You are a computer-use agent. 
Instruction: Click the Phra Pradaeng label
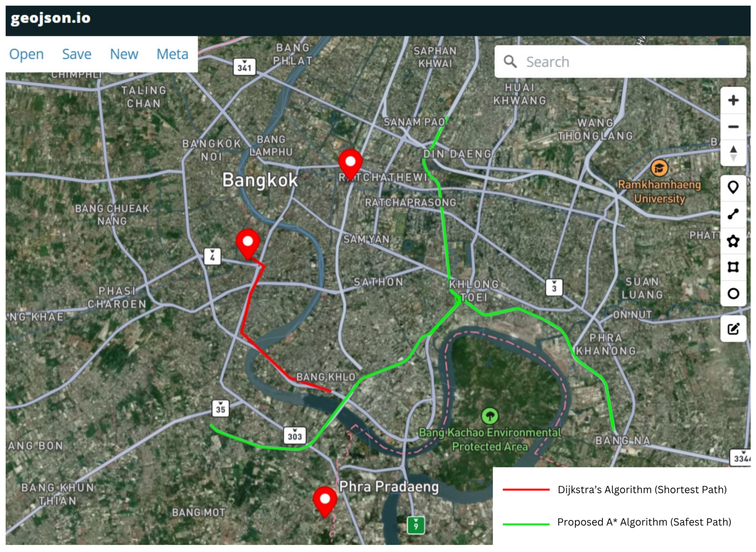click(388, 487)
